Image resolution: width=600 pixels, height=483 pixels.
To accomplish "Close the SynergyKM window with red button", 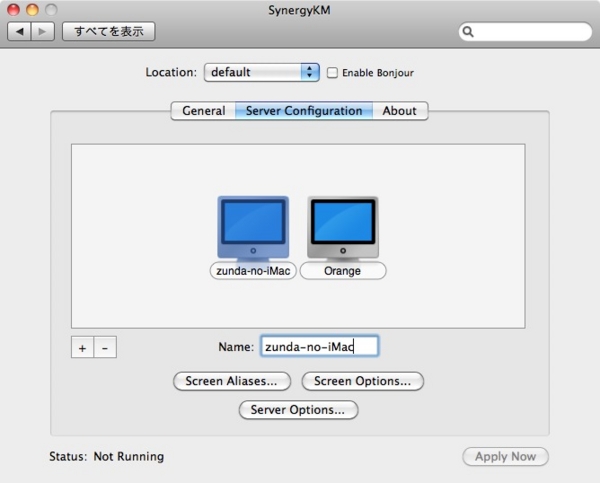I will (13, 10).
